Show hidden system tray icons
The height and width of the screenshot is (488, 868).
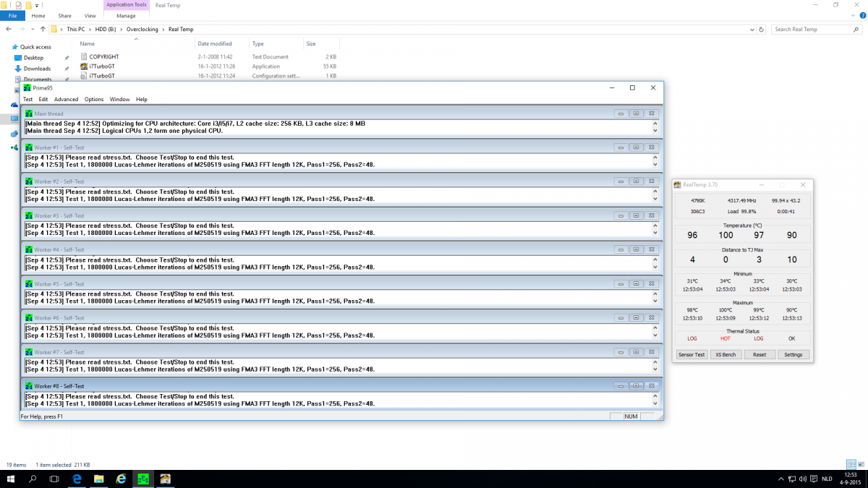pyautogui.click(x=780, y=479)
